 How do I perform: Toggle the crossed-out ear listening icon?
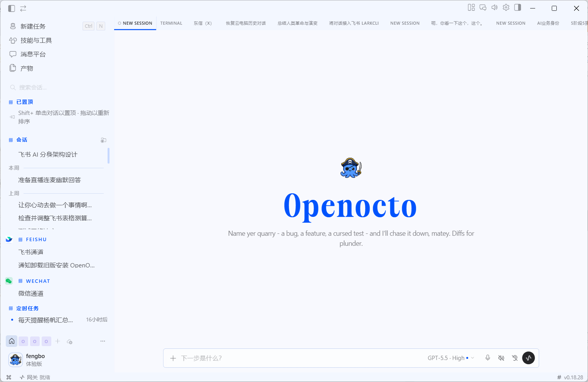click(515, 358)
